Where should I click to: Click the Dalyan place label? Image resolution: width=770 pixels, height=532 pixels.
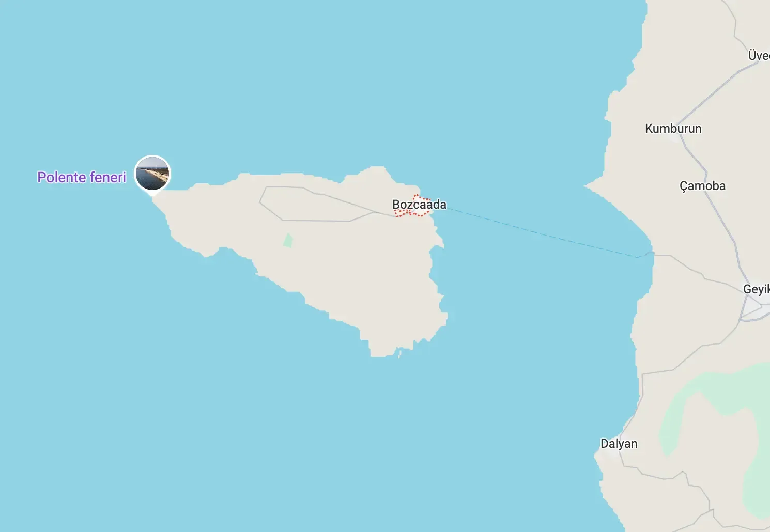click(619, 444)
